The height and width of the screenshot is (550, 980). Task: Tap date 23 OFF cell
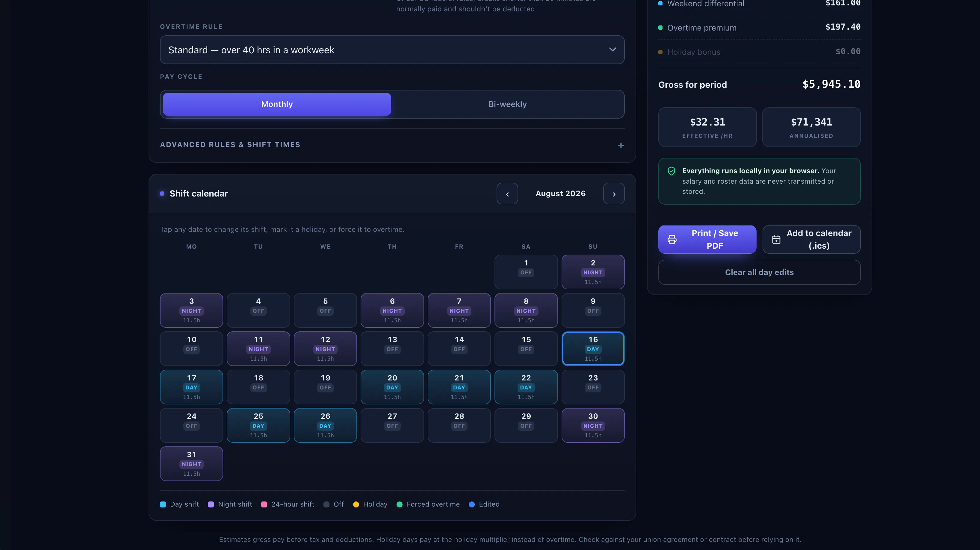tap(593, 387)
